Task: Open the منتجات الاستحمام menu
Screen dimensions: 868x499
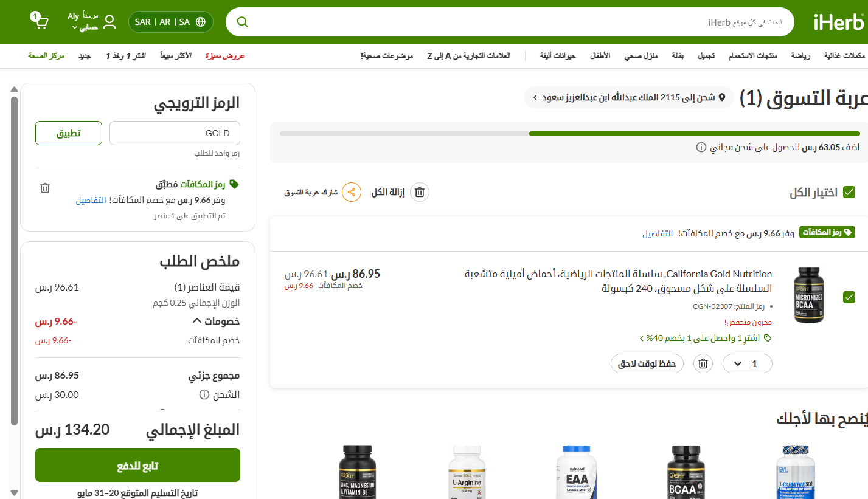Action: click(752, 55)
